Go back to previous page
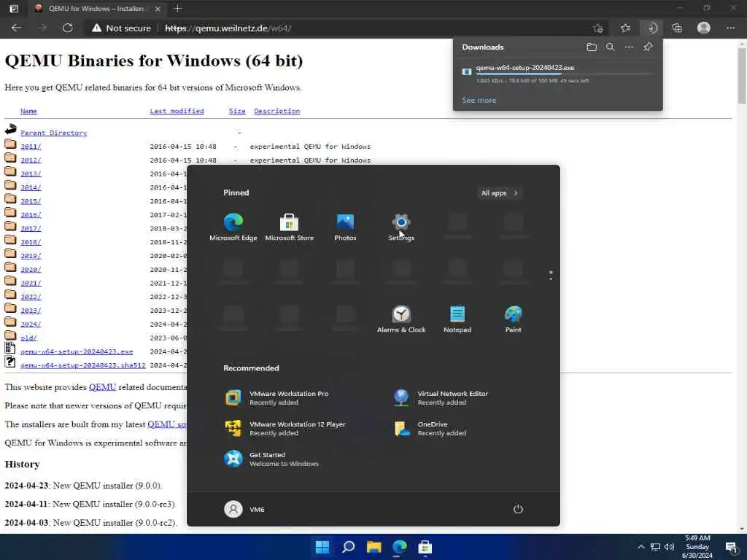Viewport: 747px width, 560px height. click(17, 28)
